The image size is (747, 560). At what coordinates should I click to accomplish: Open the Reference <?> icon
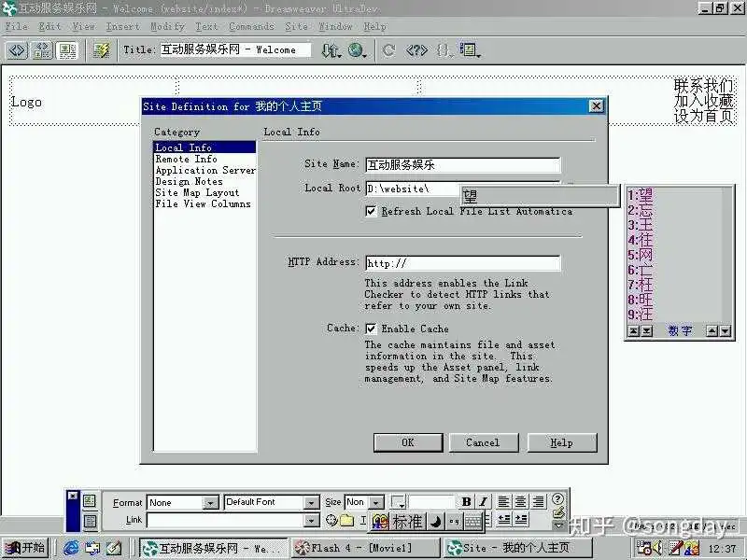click(416, 50)
